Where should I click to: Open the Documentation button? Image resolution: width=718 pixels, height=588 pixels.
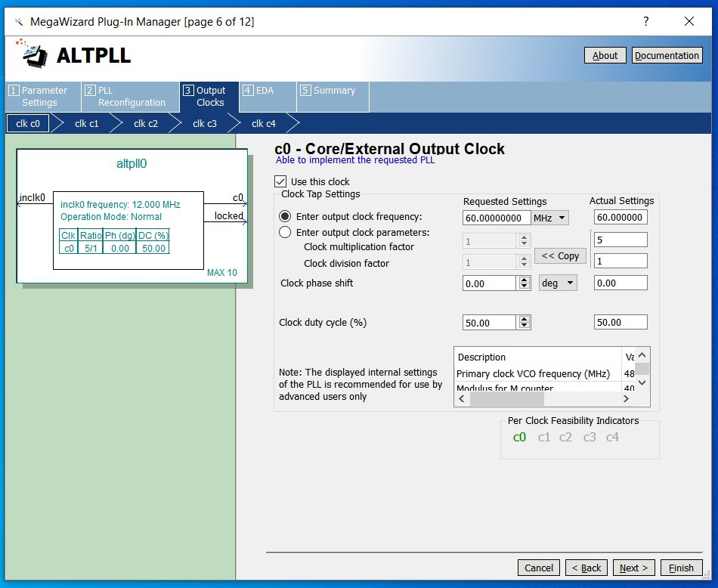point(667,55)
